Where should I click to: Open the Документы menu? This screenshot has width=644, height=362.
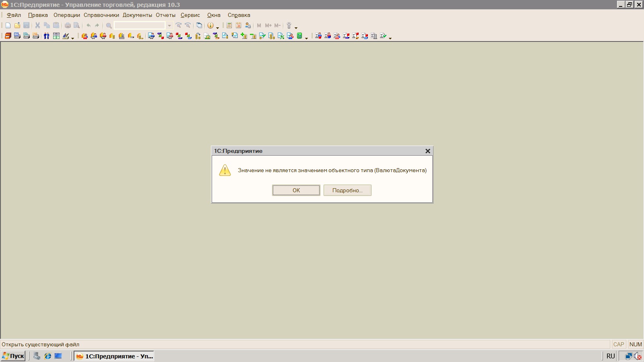coord(137,15)
